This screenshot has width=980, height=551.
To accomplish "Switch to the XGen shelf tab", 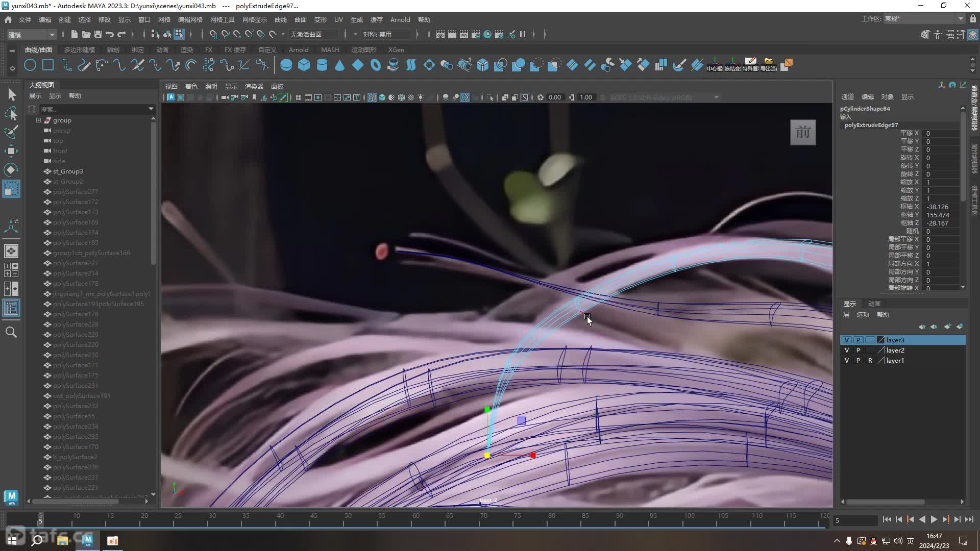I will (x=396, y=49).
